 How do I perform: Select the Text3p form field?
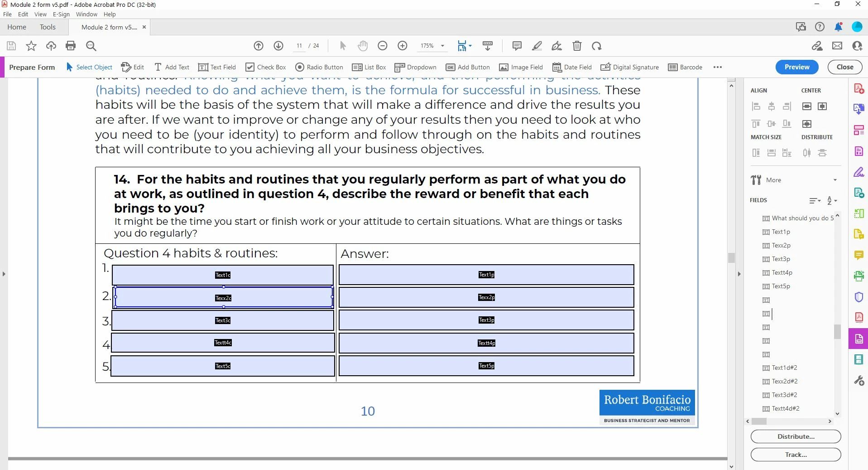tap(486, 320)
